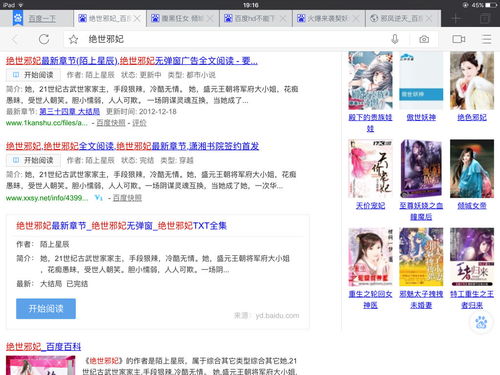Switch to the 百度一下 tab
Screen dimensions: 500x375
click(37, 19)
